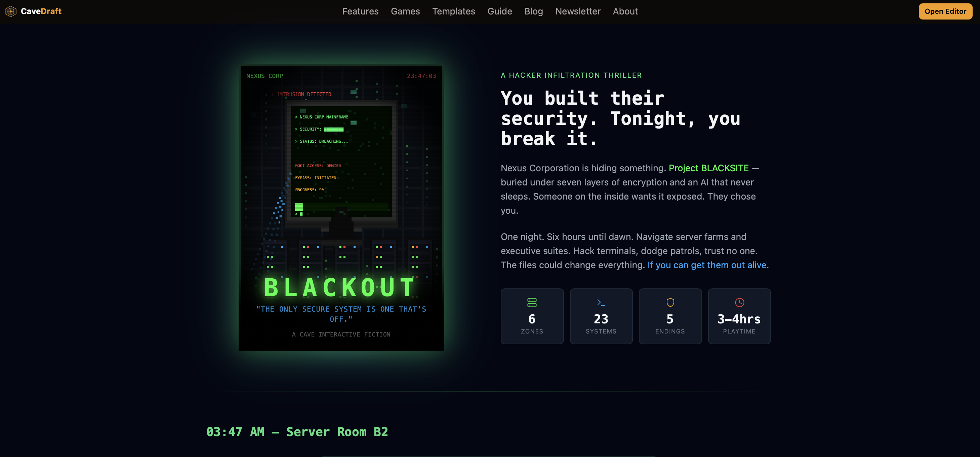
Task: Click the CaveDraft hexagon logo icon
Action: tap(10, 11)
